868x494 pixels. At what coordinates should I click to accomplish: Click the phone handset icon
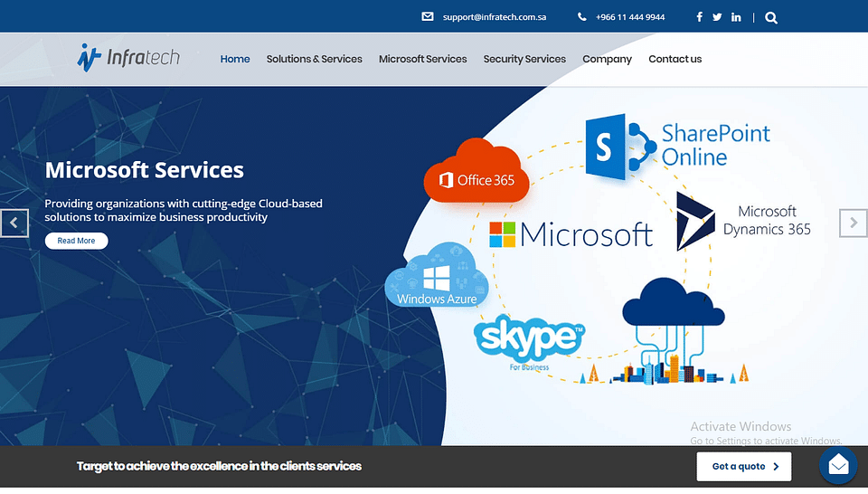tap(581, 16)
